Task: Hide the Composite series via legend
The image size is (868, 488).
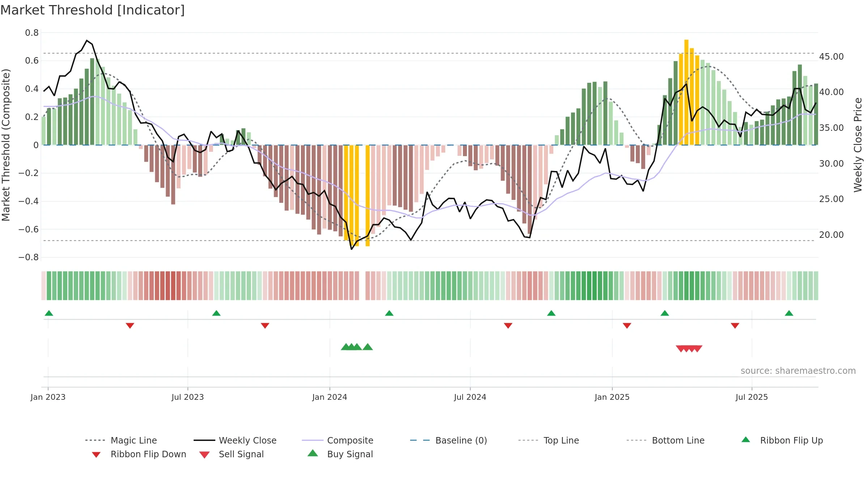Action: tap(337, 440)
